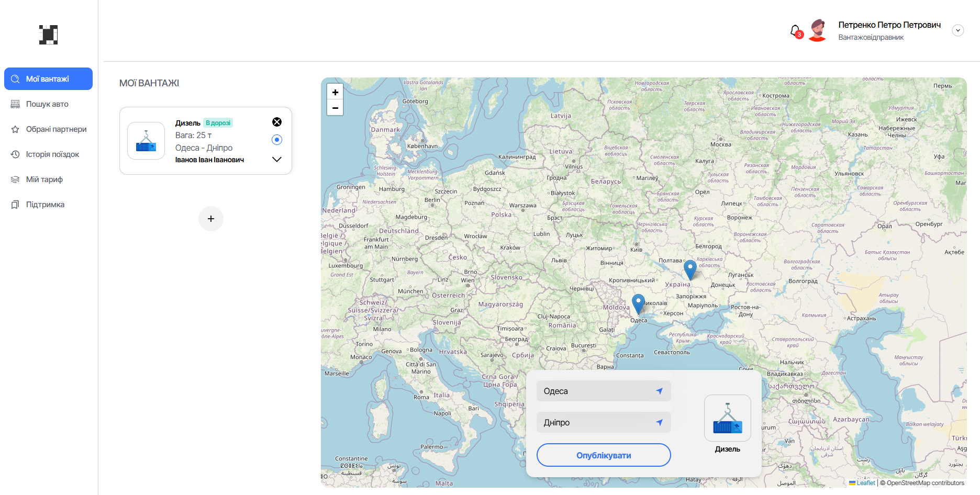Expand the Дизель cargo card details

click(277, 159)
